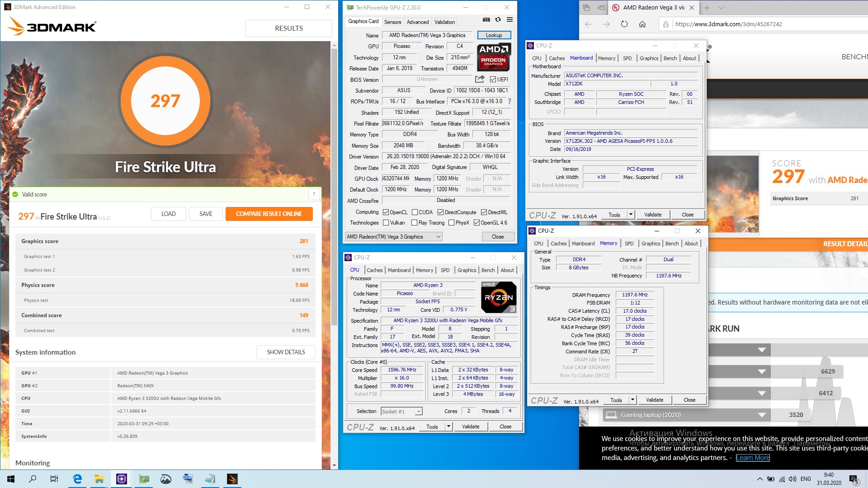Toggle the UEFI checkbox in GPU-Z
Viewport: 868px width, 488px height.
coord(493,80)
